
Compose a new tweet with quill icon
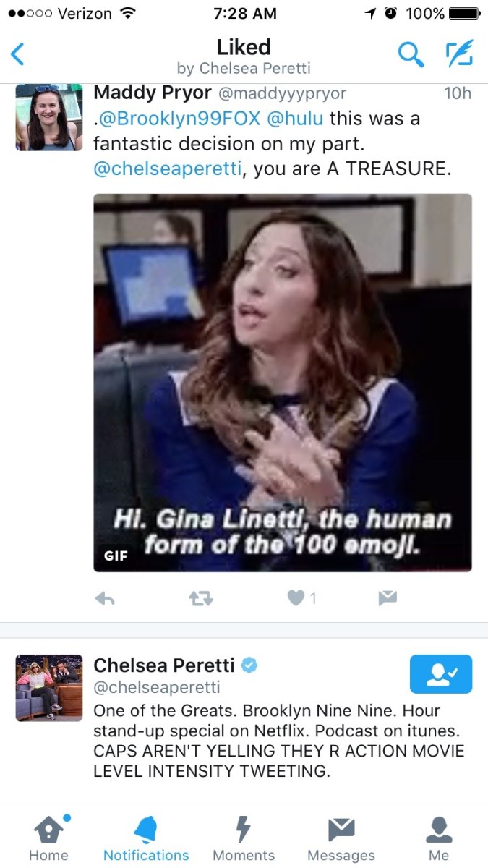[458, 54]
